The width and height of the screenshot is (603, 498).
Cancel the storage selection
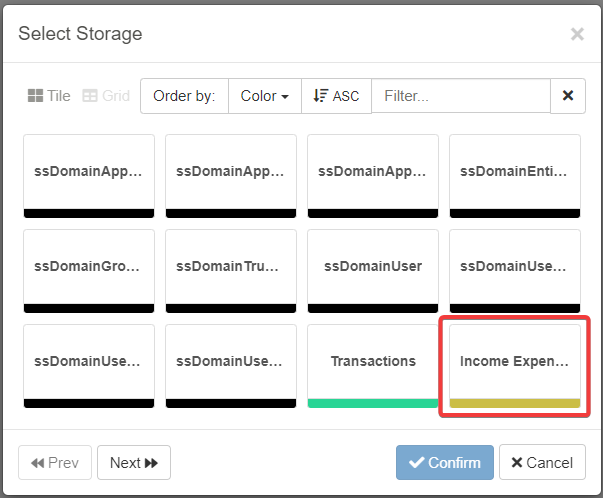point(542,463)
